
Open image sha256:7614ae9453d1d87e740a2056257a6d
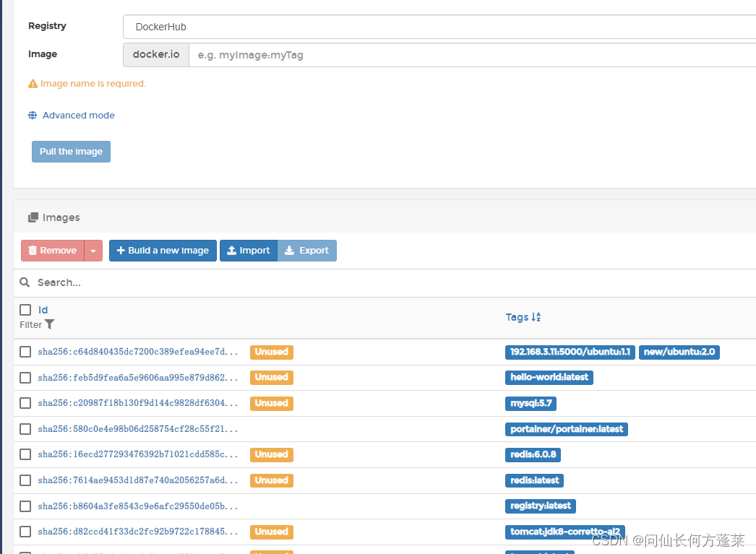click(138, 480)
